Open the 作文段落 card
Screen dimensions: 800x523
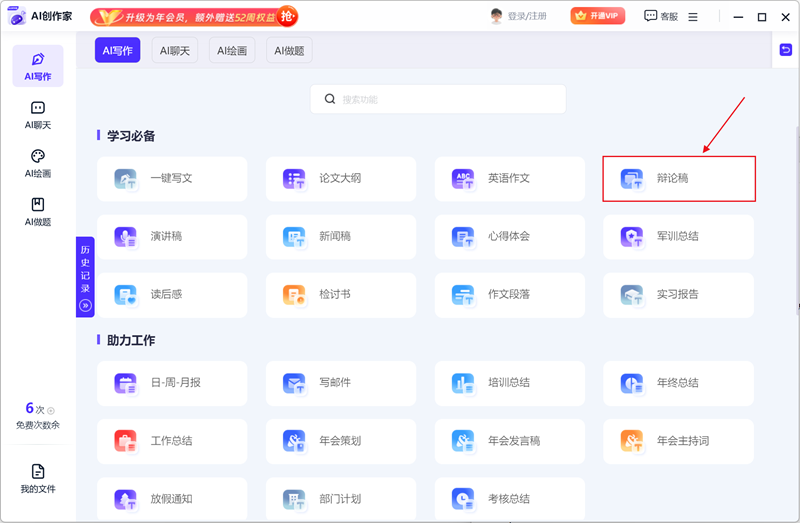(510, 295)
